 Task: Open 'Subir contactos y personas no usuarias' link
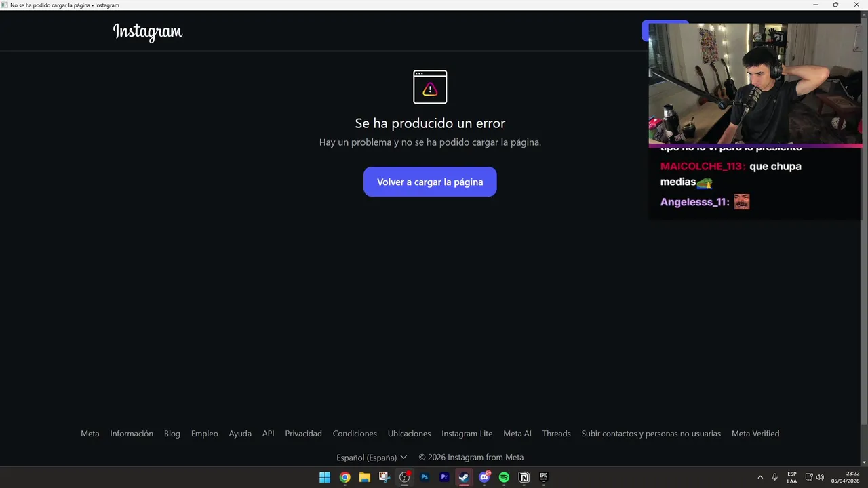(651, 434)
